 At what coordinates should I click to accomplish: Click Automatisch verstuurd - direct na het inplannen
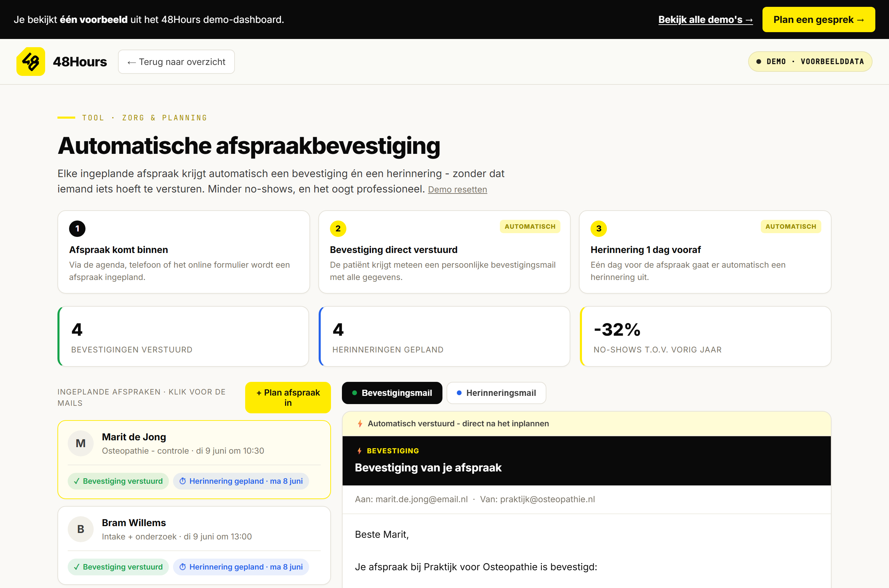pyautogui.click(x=458, y=423)
